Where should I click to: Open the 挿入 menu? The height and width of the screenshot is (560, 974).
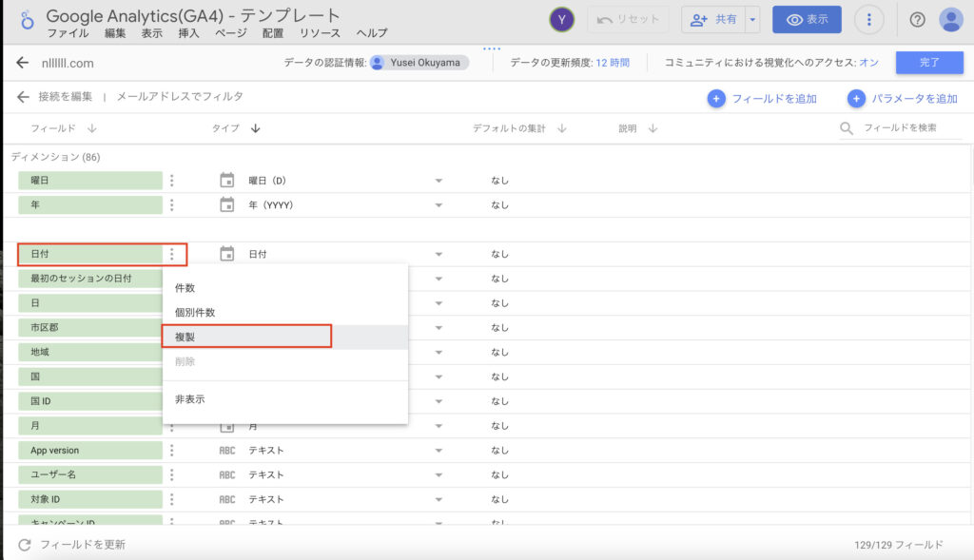pyautogui.click(x=189, y=33)
